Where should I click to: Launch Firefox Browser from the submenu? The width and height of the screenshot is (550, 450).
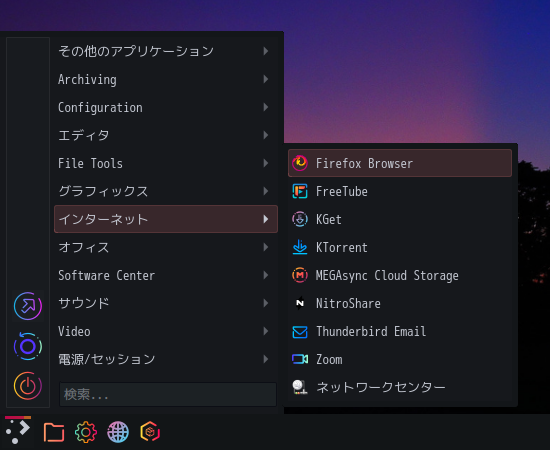400,163
